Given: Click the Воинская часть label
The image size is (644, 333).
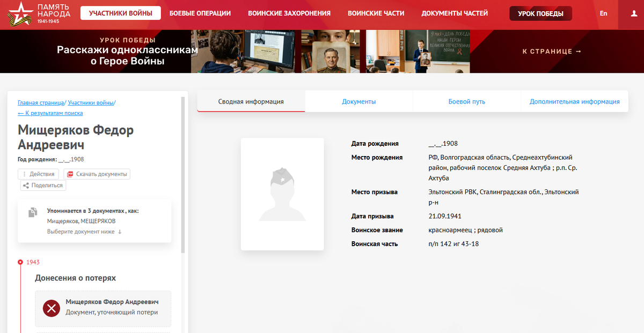Looking at the screenshot, I should (x=375, y=243).
